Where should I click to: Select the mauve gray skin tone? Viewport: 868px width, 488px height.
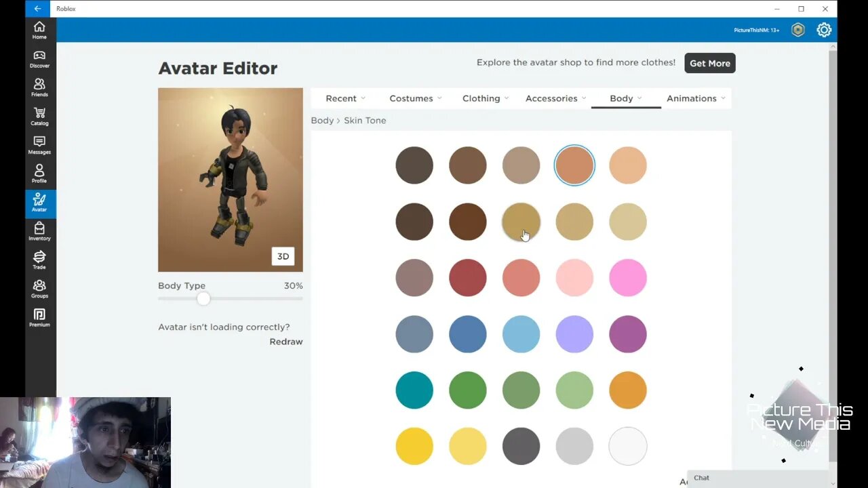tap(414, 278)
